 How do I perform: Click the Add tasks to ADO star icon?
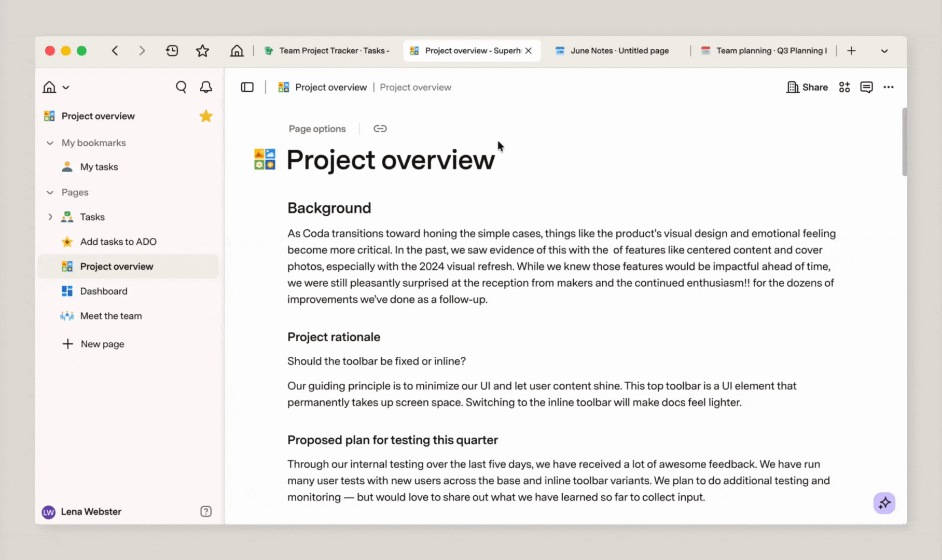click(67, 242)
